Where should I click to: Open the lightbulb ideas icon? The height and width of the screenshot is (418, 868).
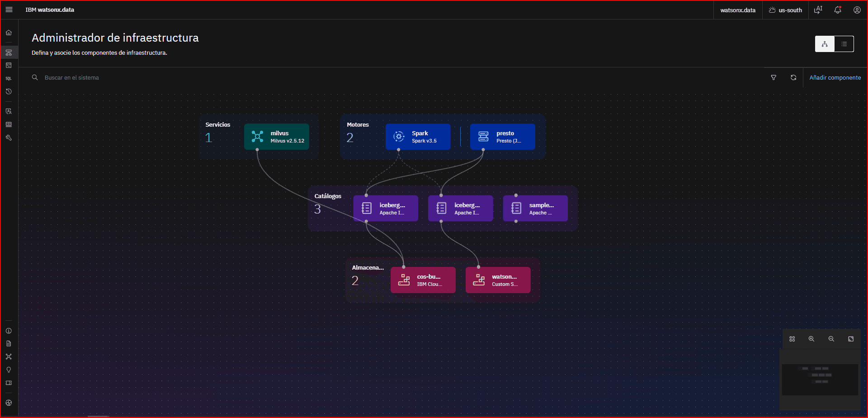(9, 370)
